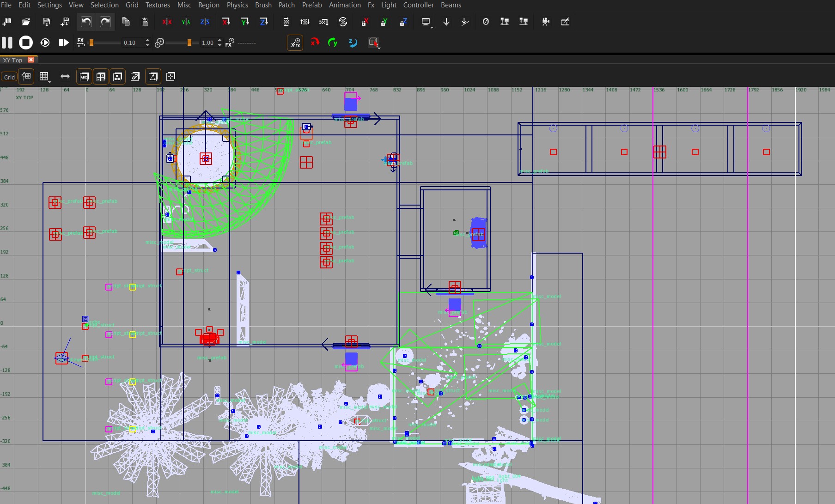Click the crosshair center view icon
Viewport: 835px width, 504px height.
point(171,77)
